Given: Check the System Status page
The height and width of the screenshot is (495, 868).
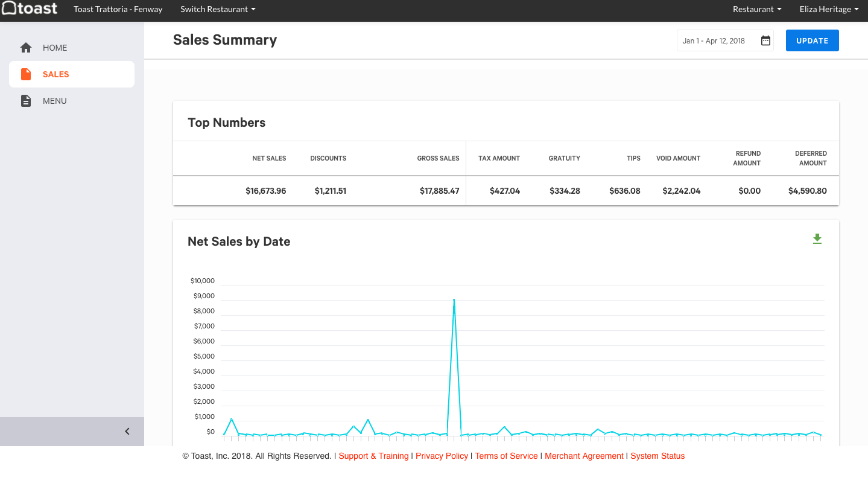Looking at the screenshot, I should point(657,456).
